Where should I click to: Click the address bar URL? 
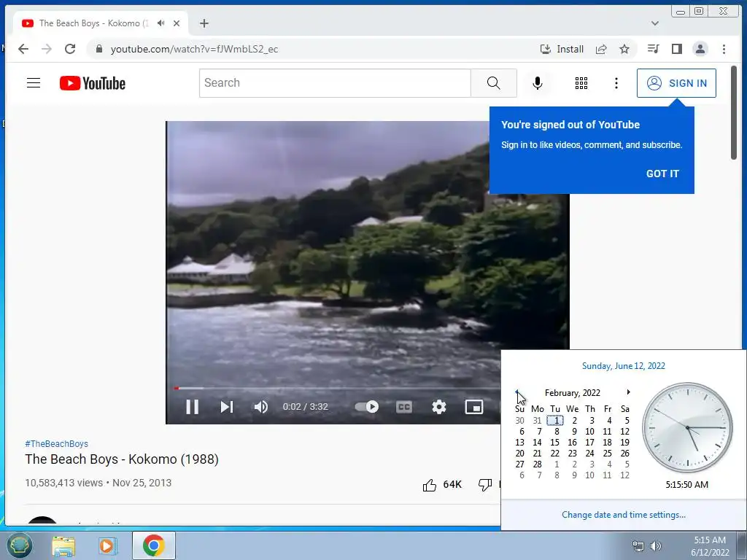(x=194, y=49)
